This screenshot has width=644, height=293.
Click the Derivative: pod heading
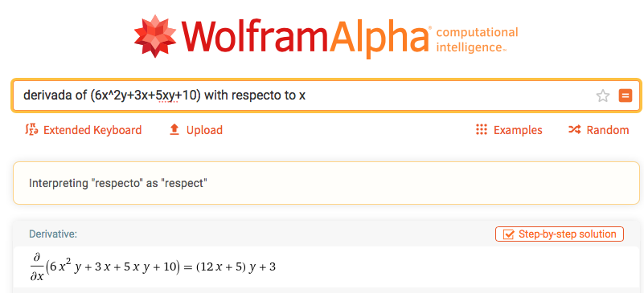coord(53,234)
